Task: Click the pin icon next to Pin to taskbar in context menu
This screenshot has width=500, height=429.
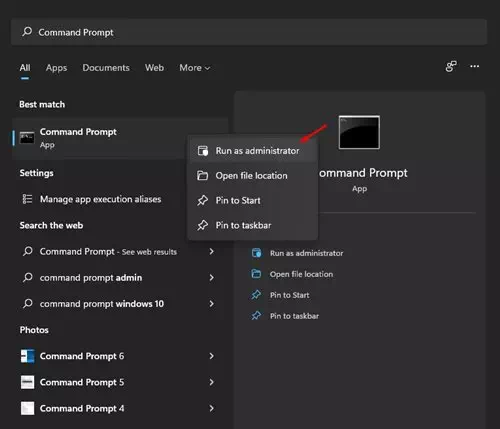Action: coord(202,225)
